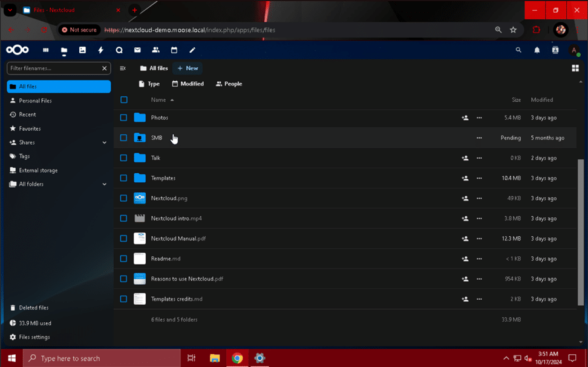Sort files by Name column
The height and width of the screenshot is (367, 588).
162,100
